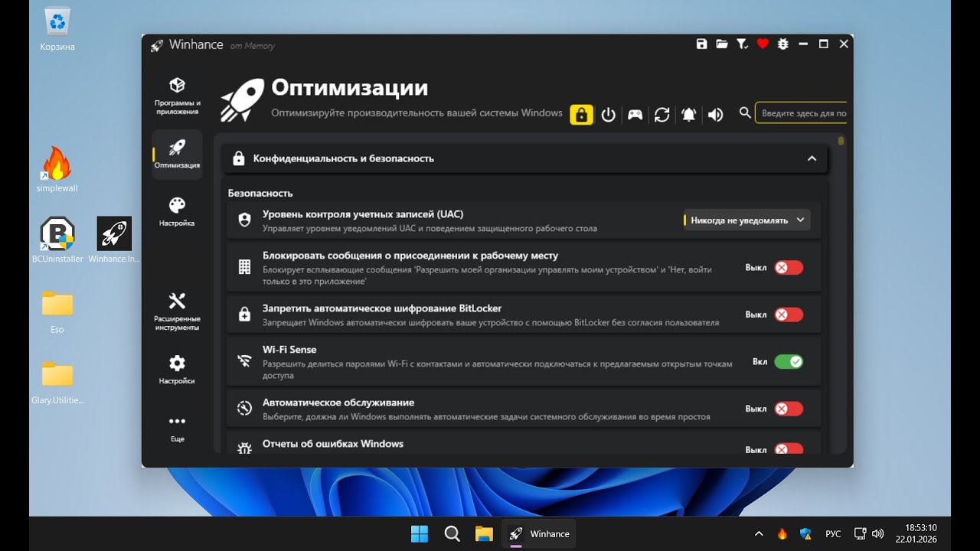Image resolution: width=980 pixels, height=551 pixels.
Task: Open the Настройки gear sidebar item
Action: pyautogui.click(x=177, y=369)
